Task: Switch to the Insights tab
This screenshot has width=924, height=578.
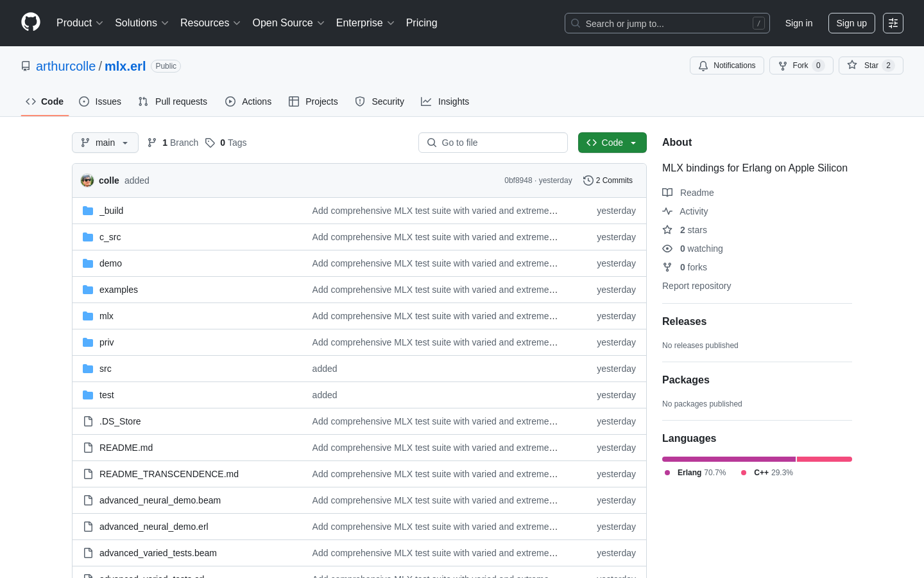Action: click(445, 101)
